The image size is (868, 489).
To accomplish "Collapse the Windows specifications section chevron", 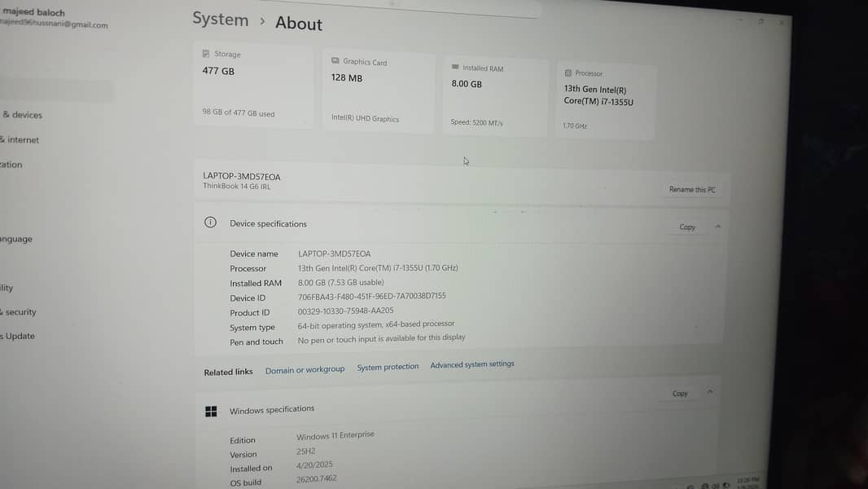I will (710, 392).
